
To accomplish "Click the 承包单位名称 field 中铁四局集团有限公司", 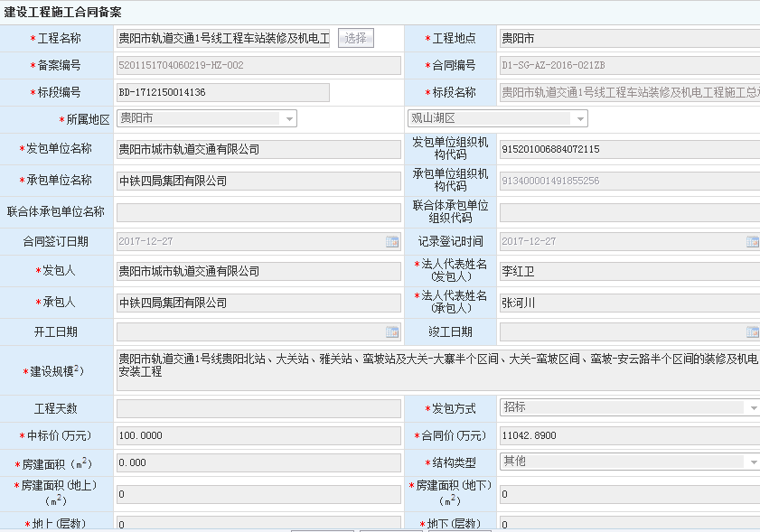I will [x=258, y=182].
